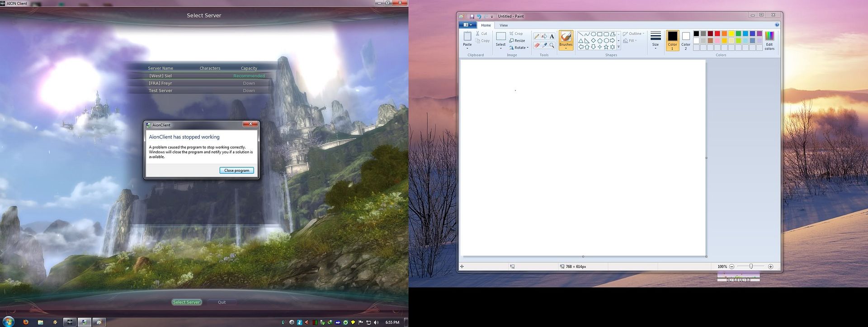Expand the Brushes dropdown arrow
This screenshot has width=868, height=327.
(566, 48)
